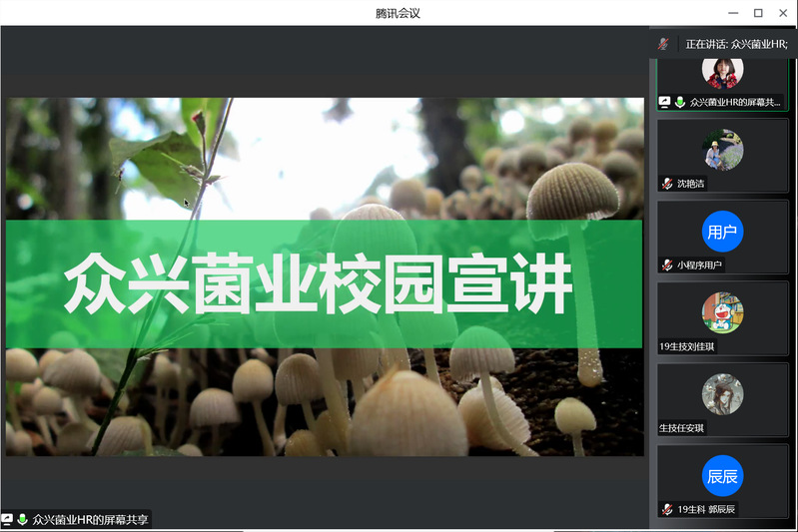The height and width of the screenshot is (532, 798).
Task: Maximize the 腾讯会议 window
Action: (x=758, y=13)
